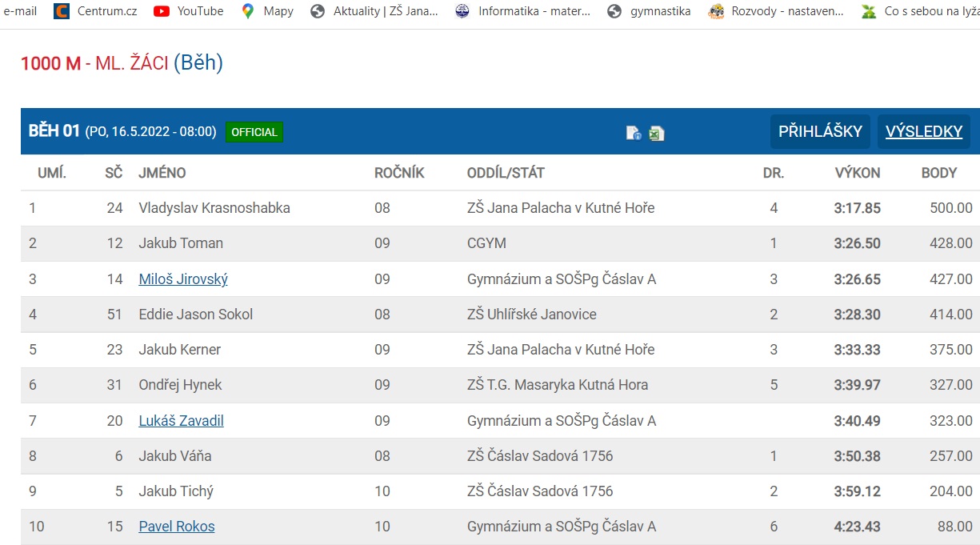
Task: Click the VÝKON column header
Action: [857, 173]
